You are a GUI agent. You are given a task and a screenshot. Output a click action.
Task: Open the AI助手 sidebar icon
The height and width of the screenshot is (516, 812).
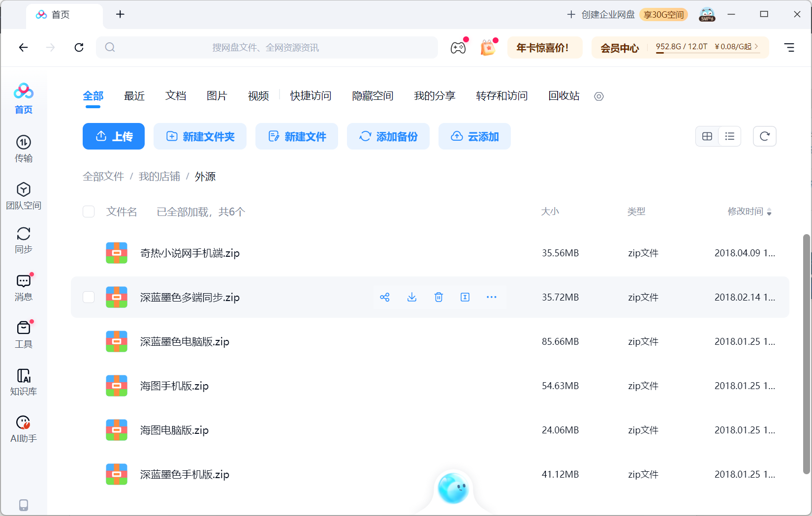(24, 429)
